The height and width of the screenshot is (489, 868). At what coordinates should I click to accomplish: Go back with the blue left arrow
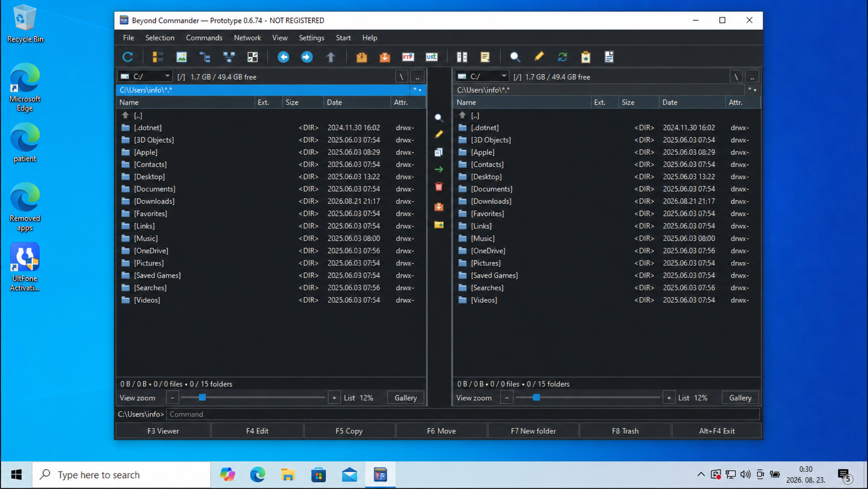pyautogui.click(x=283, y=57)
